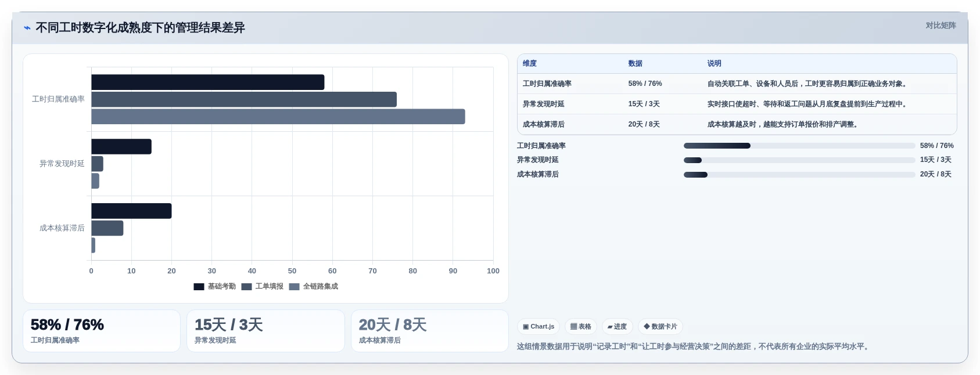Click the middle 工单填报 bar for 工时归属准确率
This screenshot has height=375, width=980.
pos(244,99)
